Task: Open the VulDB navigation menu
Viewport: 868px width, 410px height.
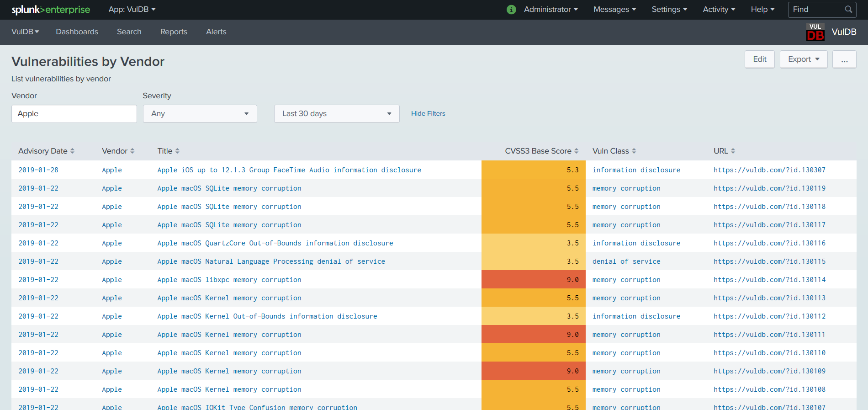Action: pyautogui.click(x=25, y=32)
